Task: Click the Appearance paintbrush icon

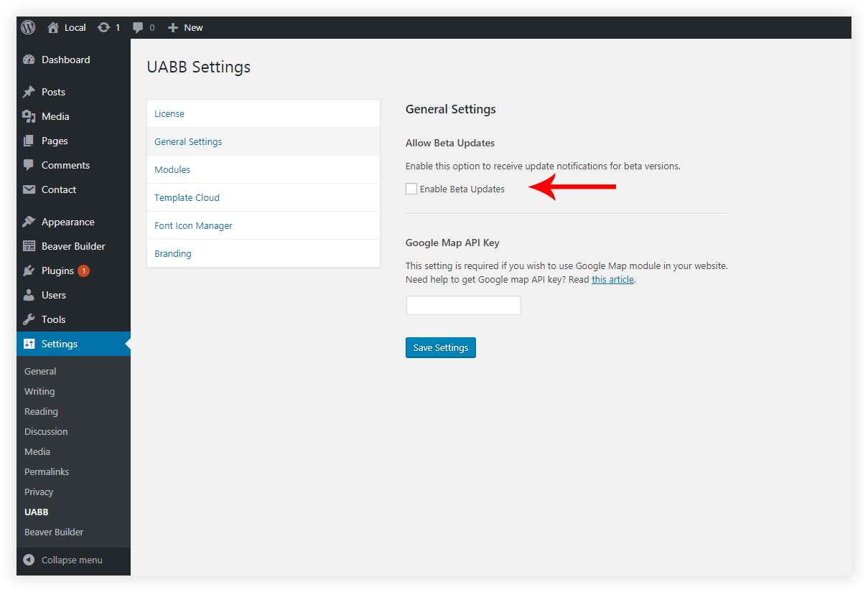Action: tap(29, 222)
